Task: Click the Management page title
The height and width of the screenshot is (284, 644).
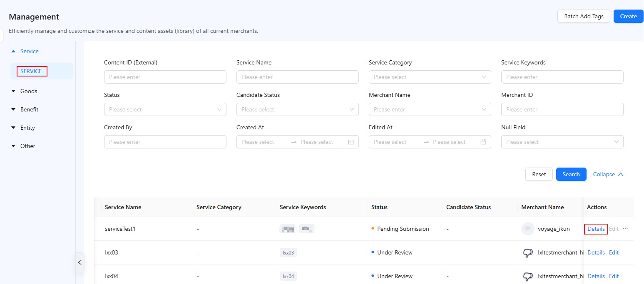Action: [x=34, y=17]
